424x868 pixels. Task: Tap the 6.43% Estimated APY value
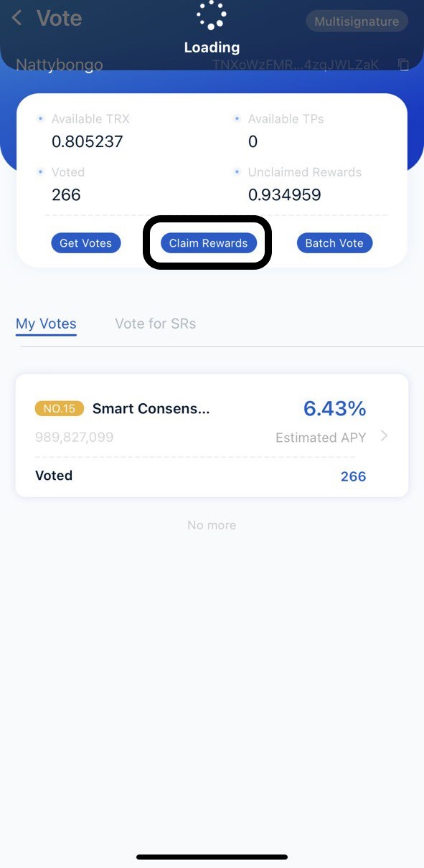click(334, 408)
